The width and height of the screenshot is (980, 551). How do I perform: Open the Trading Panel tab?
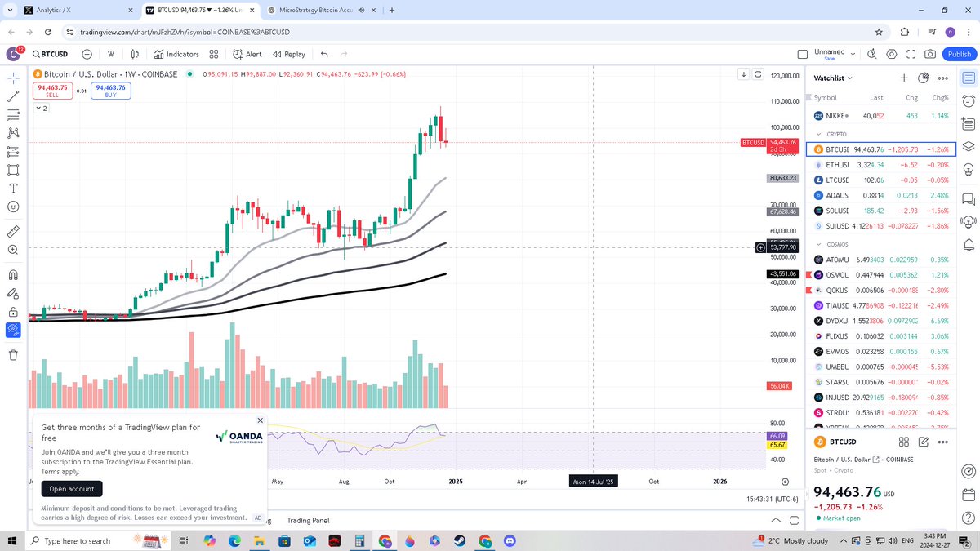click(x=308, y=520)
